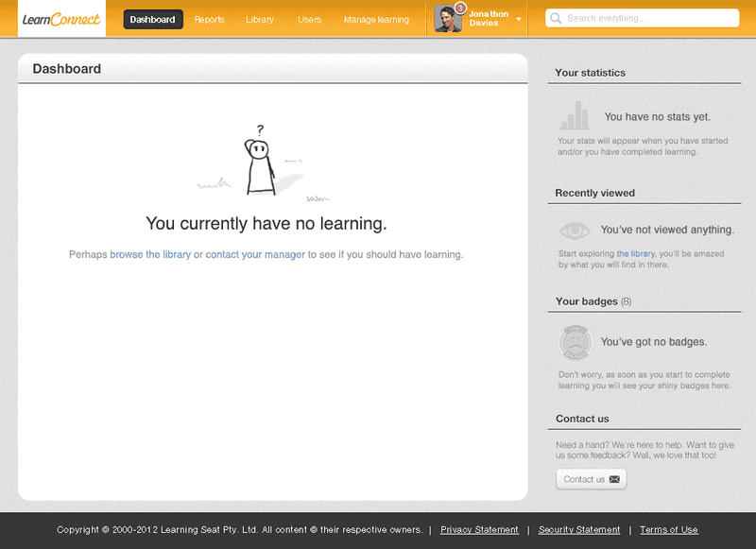This screenshot has height=549, width=756.
Task: Follow the browse the library link
Action: 150,254
